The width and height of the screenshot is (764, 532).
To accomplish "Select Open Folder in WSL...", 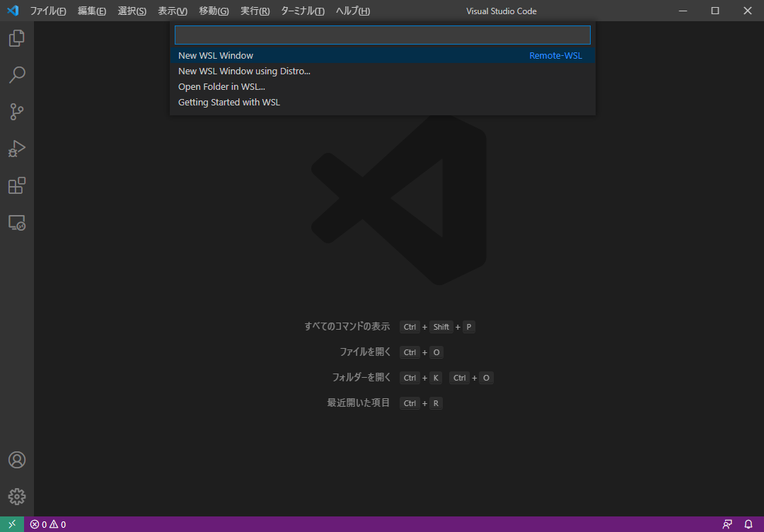I will 383,87.
